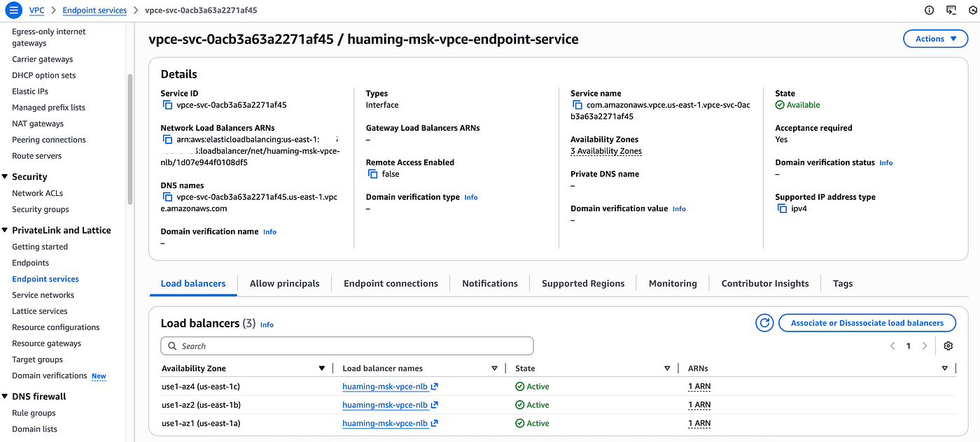Open the Endpoint connections tab
Viewport: 980px width, 442px height.
click(x=391, y=283)
